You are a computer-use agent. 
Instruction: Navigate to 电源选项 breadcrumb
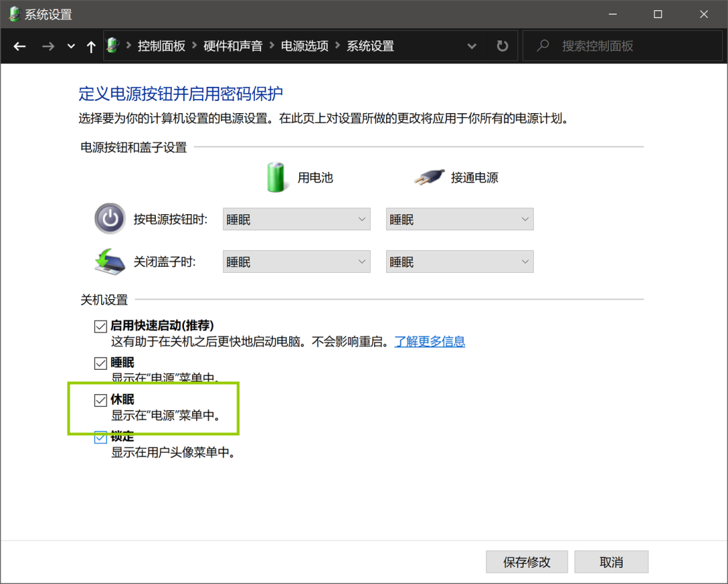point(305,46)
